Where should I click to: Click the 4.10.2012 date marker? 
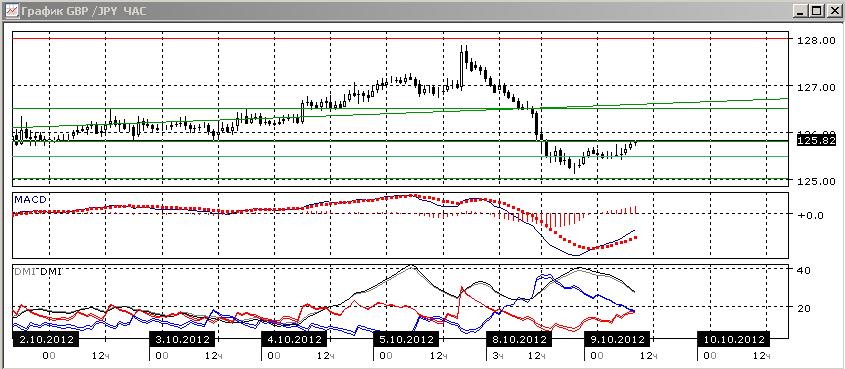click(294, 339)
